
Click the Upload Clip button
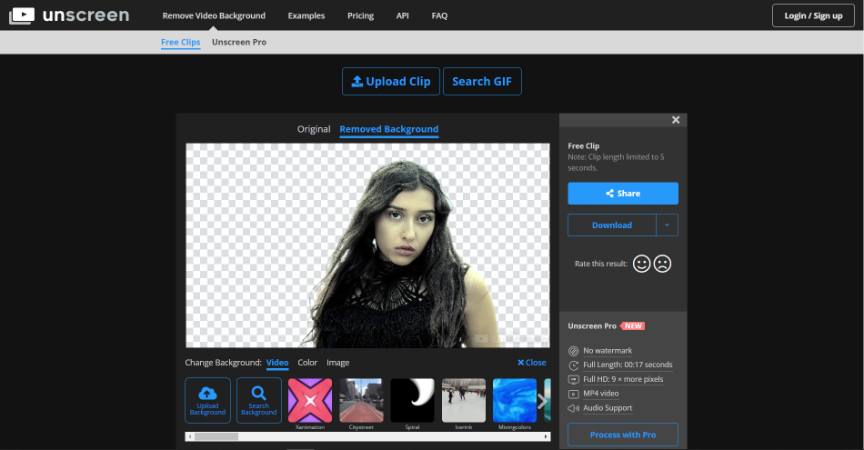tap(390, 81)
